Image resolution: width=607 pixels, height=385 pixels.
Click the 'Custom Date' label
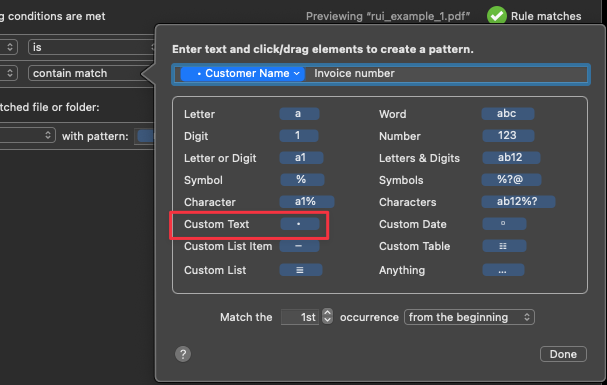coord(413,224)
